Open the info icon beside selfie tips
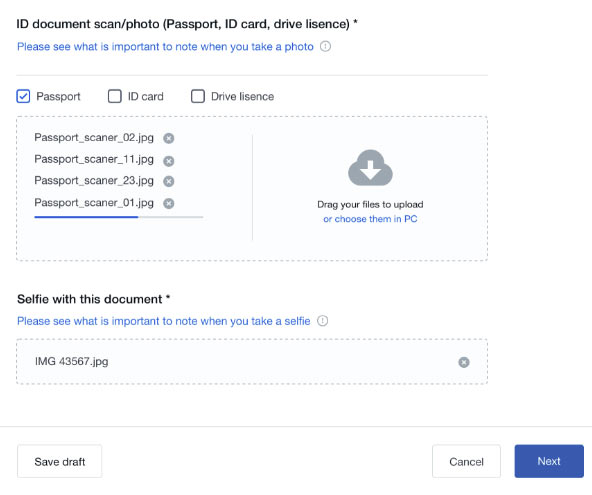Viewport: 592px width, 495px height. pyautogui.click(x=322, y=321)
